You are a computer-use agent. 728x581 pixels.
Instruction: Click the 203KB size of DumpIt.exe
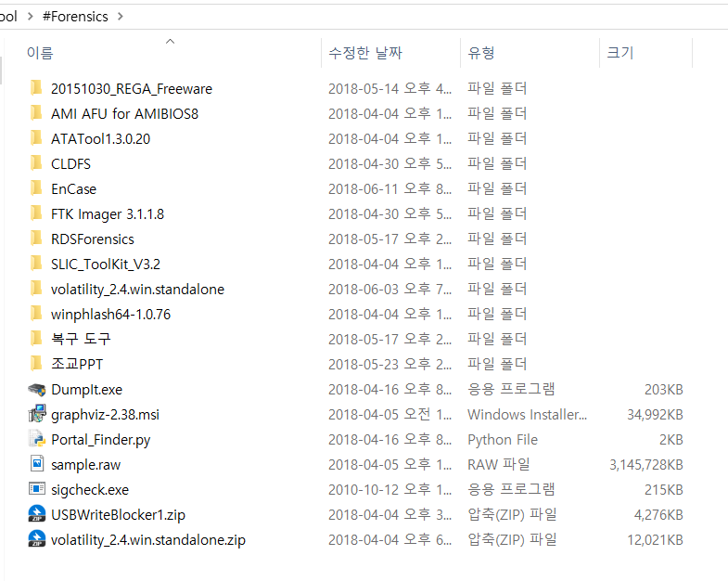pos(663,390)
